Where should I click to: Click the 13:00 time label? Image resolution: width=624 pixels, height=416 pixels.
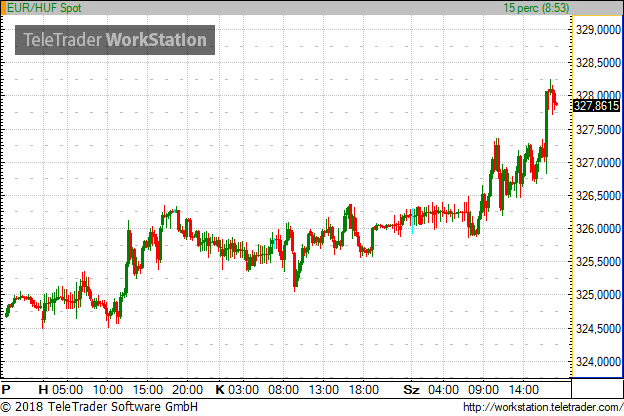pyautogui.click(x=324, y=389)
